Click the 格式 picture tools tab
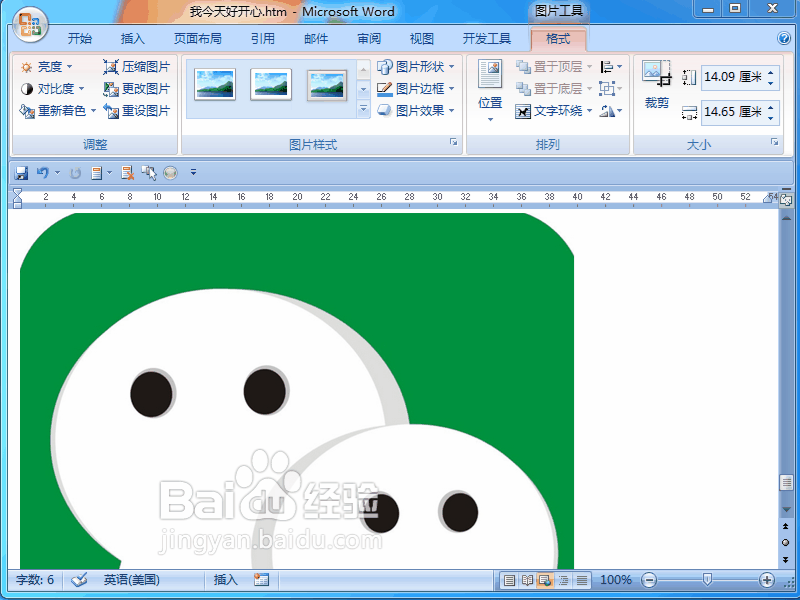Image resolution: width=800 pixels, height=600 pixels. pyautogui.click(x=558, y=39)
